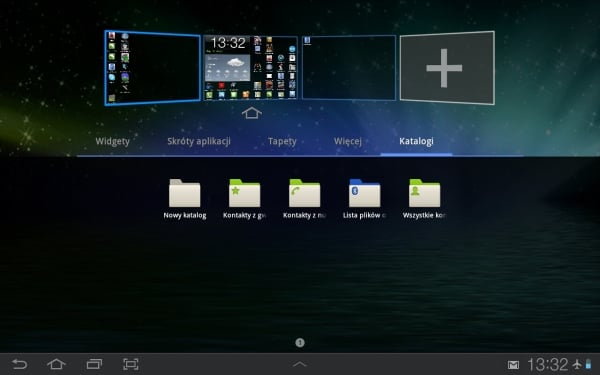Viewport: 600px width, 375px height.
Task: Add contacts with phone numbers folder
Action: (x=305, y=199)
